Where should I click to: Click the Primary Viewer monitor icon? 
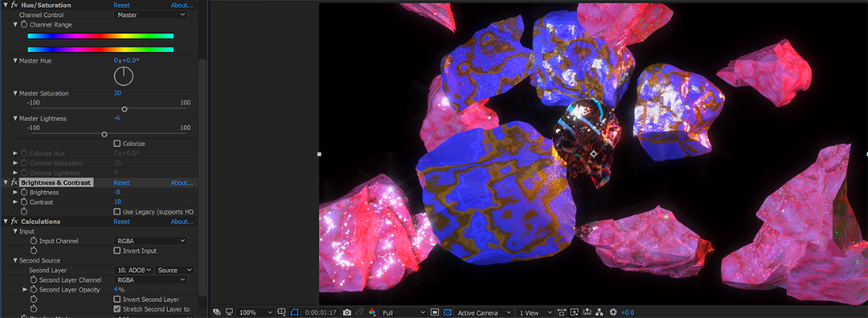(229, 312)
